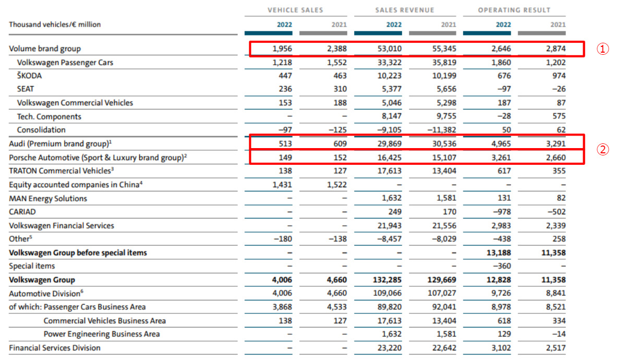Click SEAT 2022 operating result value −97

(x=503, y=90)
